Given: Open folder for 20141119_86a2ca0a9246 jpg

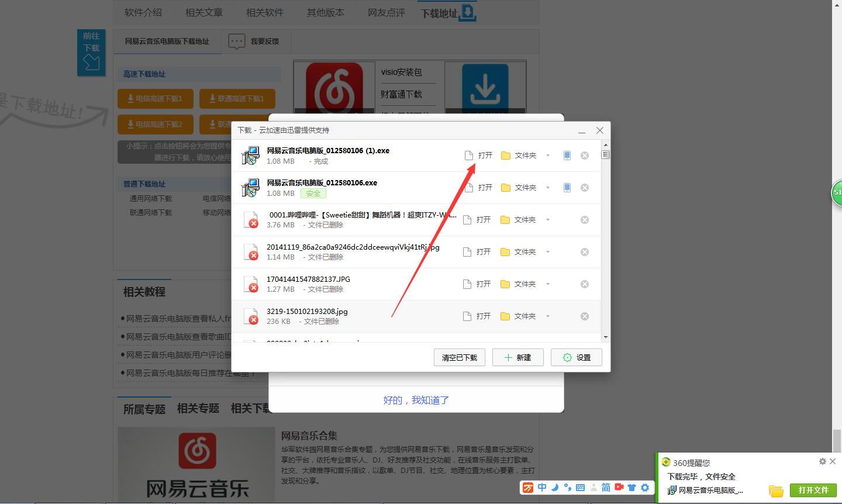Looking at the screenshot, I should pyautogui.click(x=519, y=252).
